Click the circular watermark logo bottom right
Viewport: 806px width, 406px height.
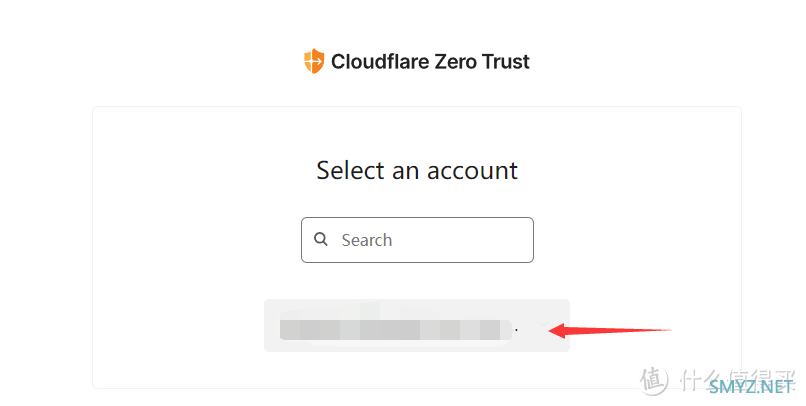click(x=654, y=381)
